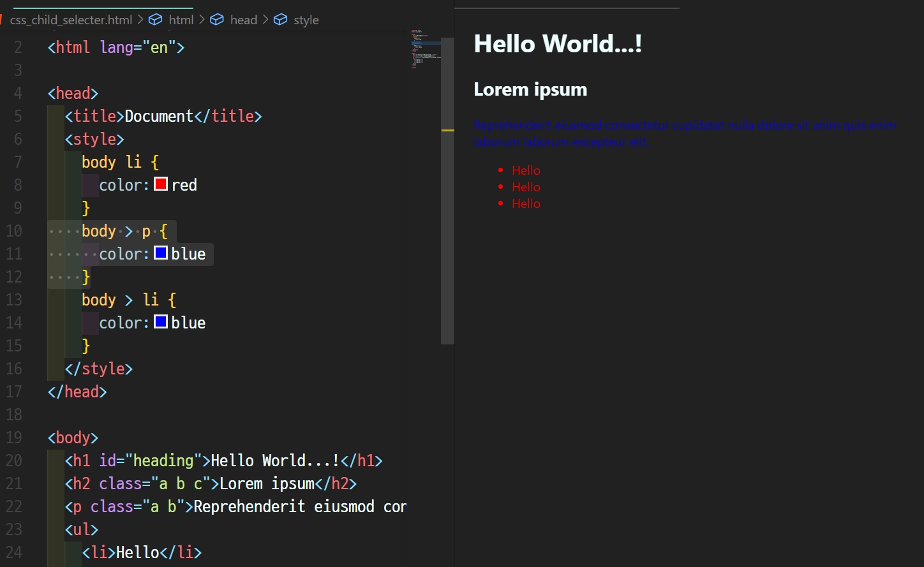The height and width of the screenshot is (567, 924).
Task: Click the 'body li {' selector line
Action: point(120,162)
